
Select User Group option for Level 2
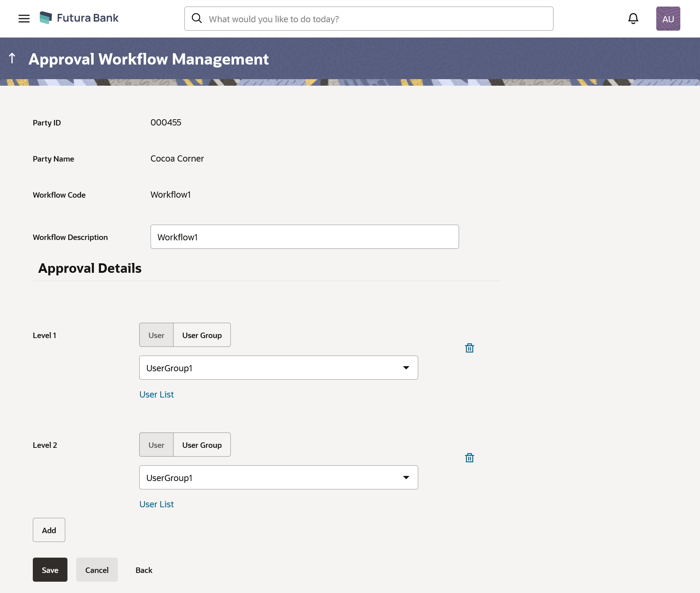(x=202, y=445)
